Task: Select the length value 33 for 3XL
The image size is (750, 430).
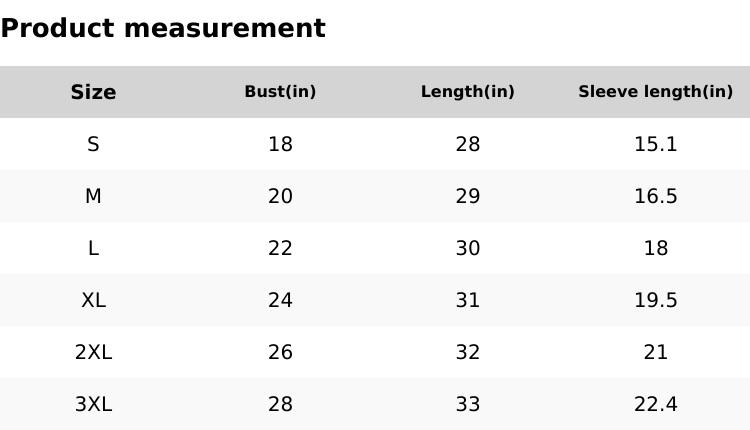Action: 468,404
